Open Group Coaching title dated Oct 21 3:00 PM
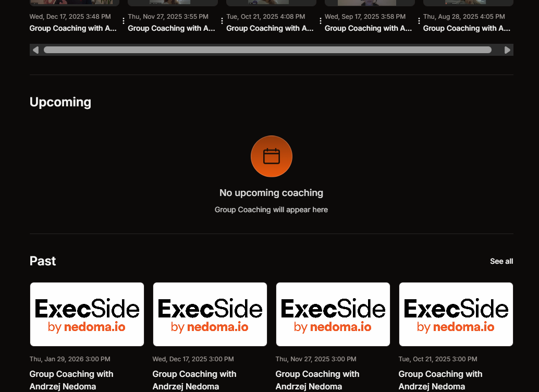The width and height of the screenshot is (539, 392). pyautogui.click(x=440, y=380)
